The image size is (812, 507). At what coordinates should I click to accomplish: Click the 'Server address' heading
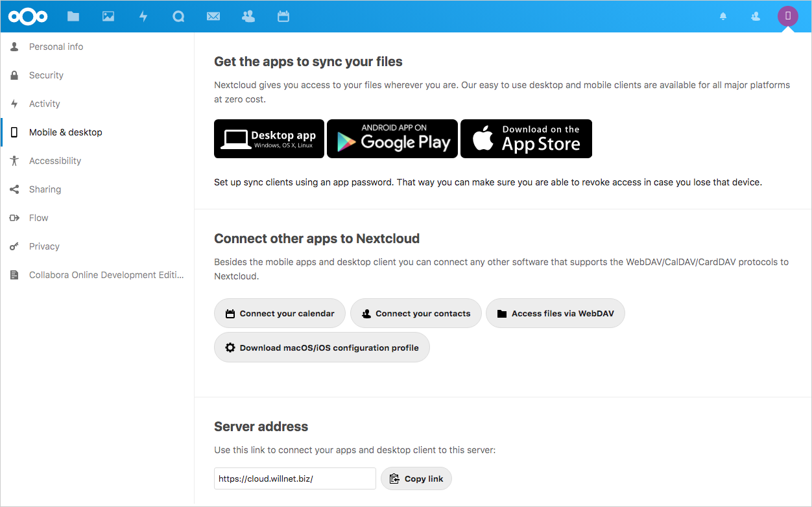261,427
